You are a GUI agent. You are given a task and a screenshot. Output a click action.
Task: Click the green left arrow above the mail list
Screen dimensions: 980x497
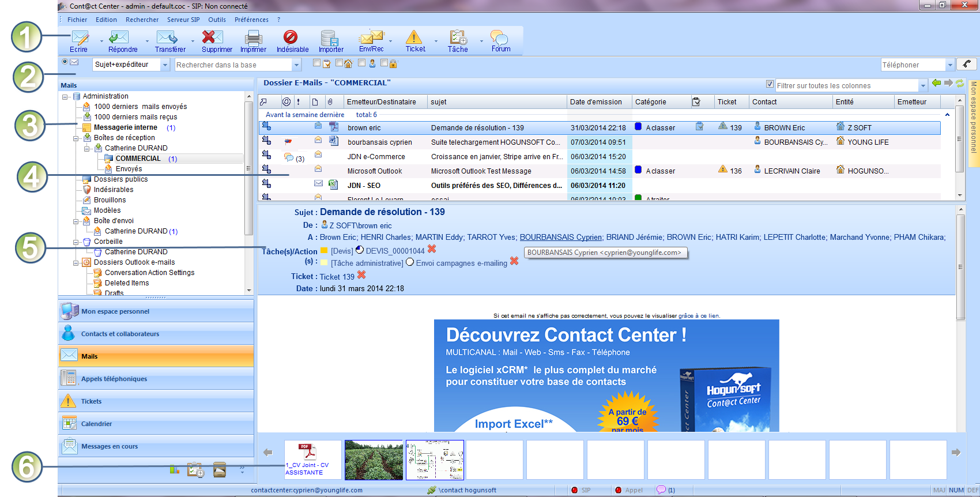point(936,83)
